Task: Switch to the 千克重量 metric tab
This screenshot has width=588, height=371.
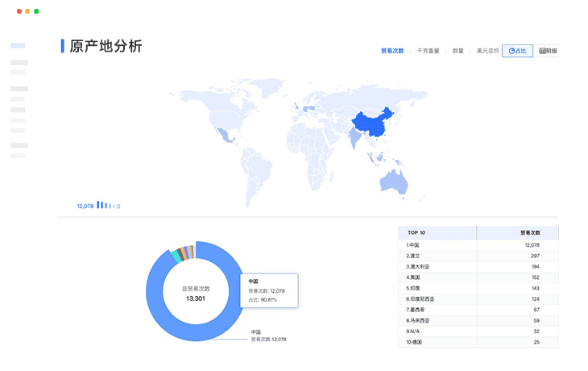Action: pos(428,51)
